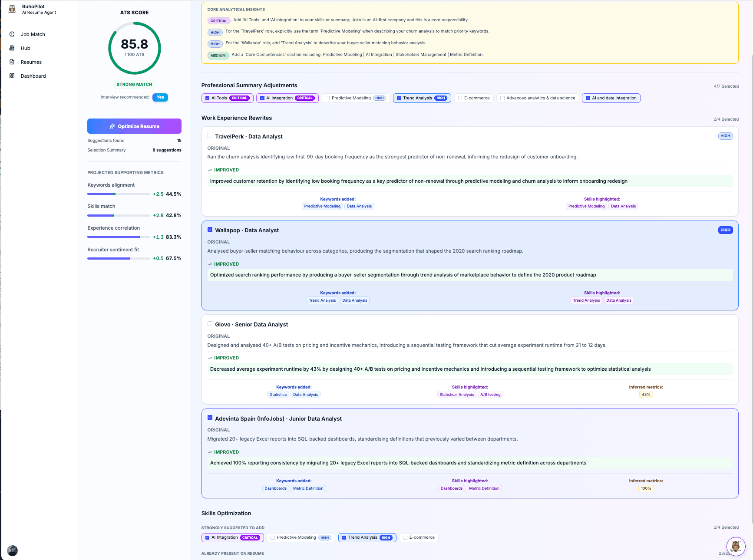Click the vertical page scrollbar
Viewport: 753px width, 560px height.
(x=752, y=289)
